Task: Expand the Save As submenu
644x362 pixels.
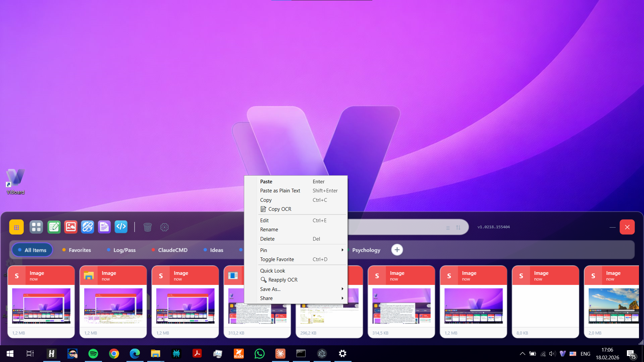Action: 270,289
